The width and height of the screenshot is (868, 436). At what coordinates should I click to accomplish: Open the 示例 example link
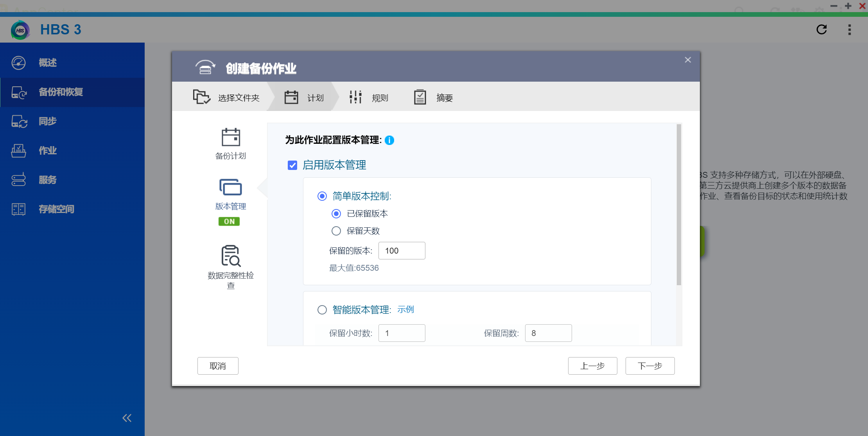405,309
